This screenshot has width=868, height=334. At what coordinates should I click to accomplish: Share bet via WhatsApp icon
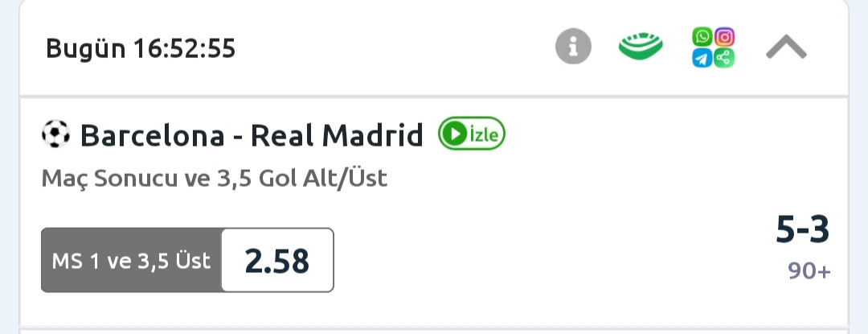pos(702,37)
